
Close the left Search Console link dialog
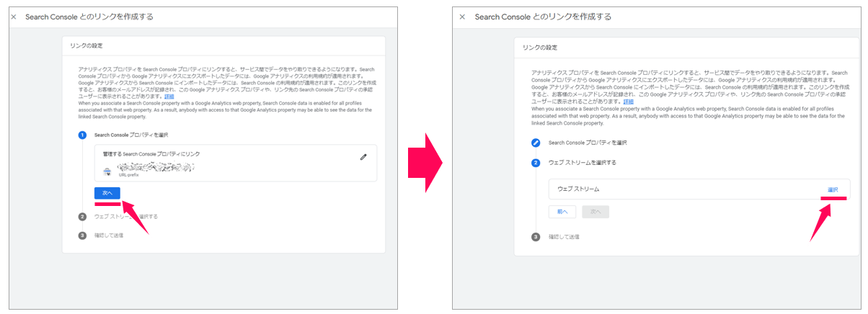pos(14,17)
